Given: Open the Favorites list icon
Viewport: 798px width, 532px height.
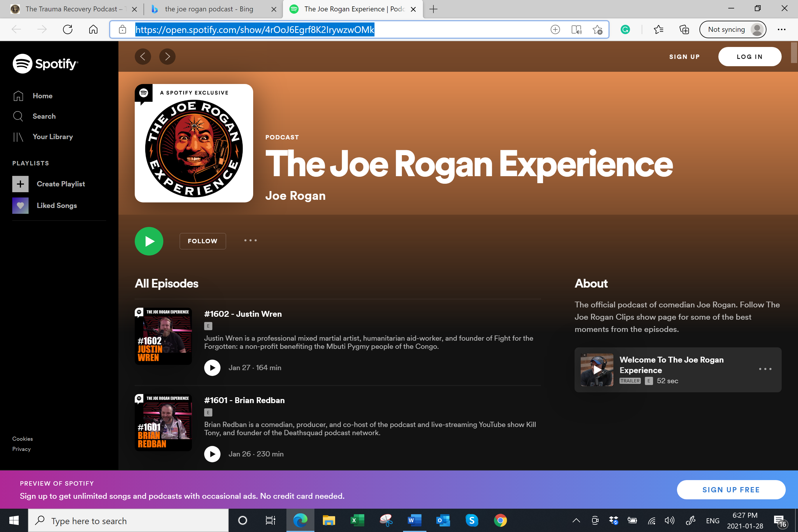Looking at the screenshot, I should click(x=659, y=29).
